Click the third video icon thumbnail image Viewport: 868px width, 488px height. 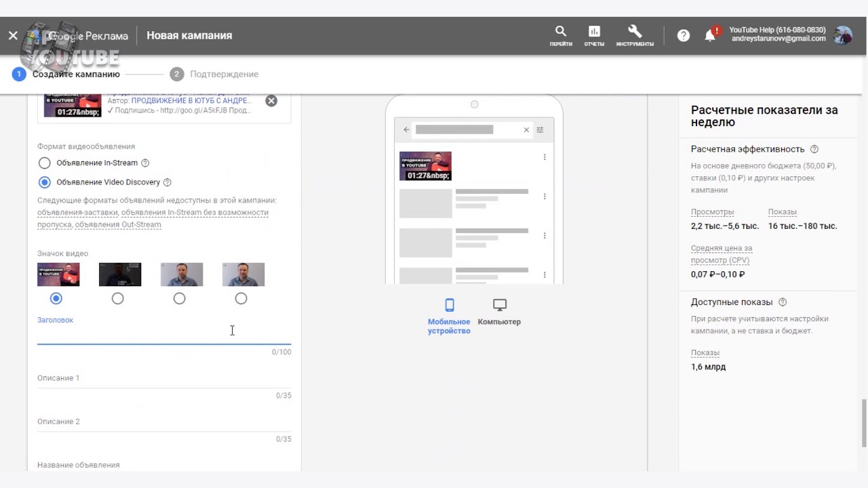182,274
